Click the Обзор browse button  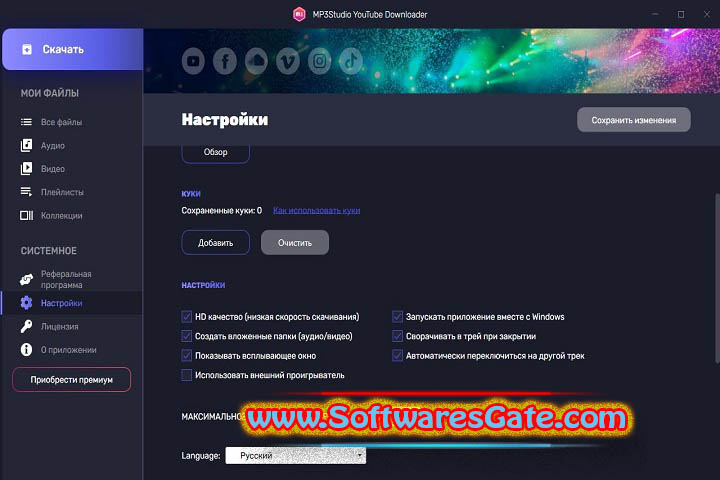tap(215, 152)
